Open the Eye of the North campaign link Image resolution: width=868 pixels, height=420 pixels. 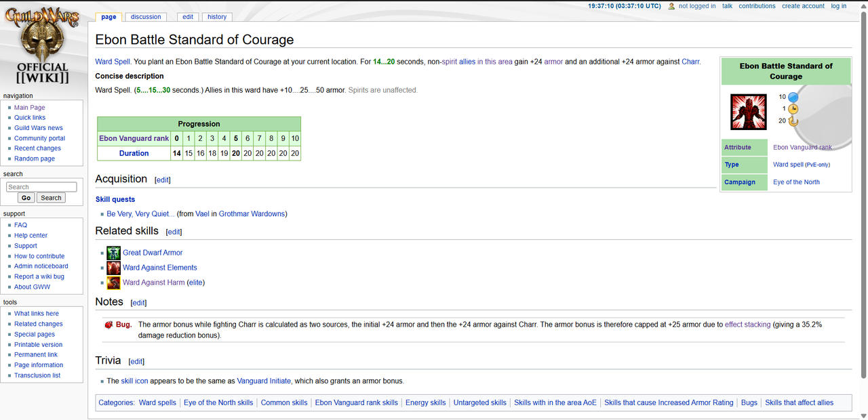coord(796,182)
